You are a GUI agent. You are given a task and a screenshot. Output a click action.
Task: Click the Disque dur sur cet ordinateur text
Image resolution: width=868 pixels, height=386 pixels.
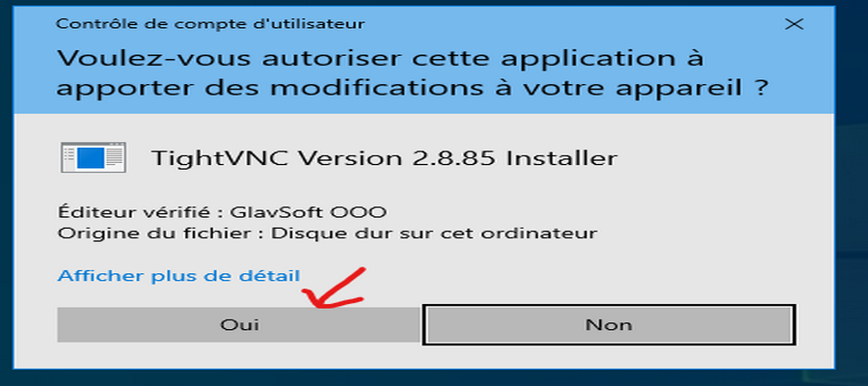tap(434, 234)
